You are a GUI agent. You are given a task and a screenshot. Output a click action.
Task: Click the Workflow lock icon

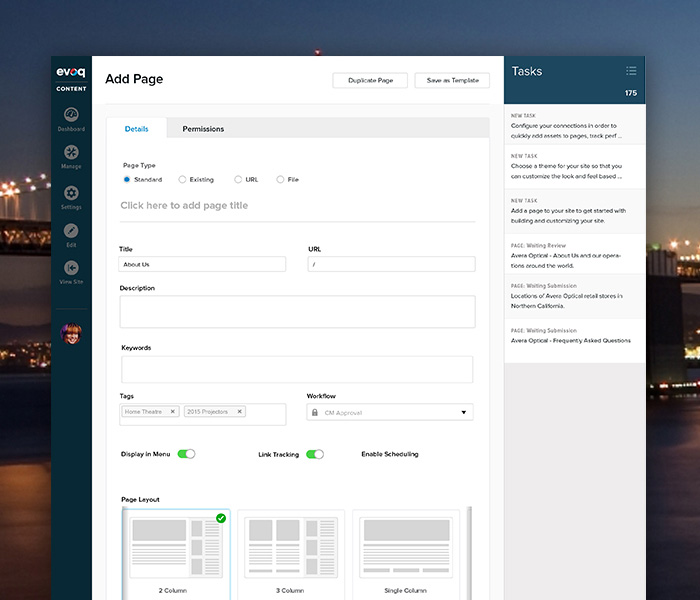[x=315, y=412]
